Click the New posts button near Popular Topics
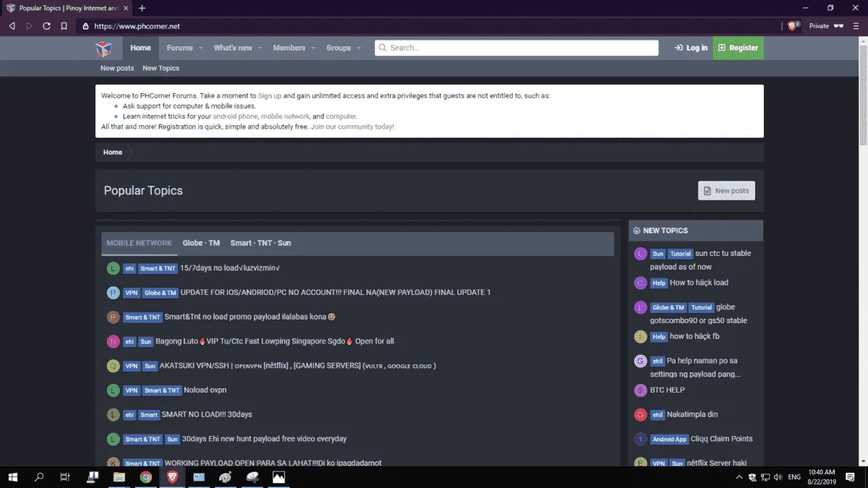The height and width of the screenshot is (488, 868). 726,191
